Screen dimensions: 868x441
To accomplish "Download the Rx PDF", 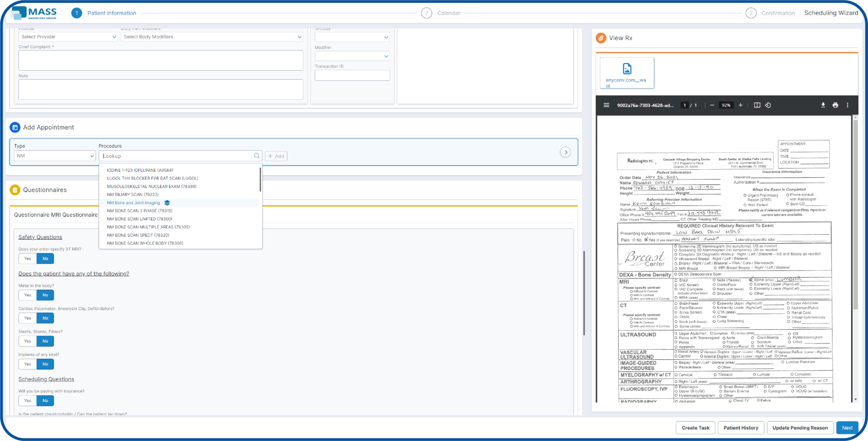I will [x=823, y=105].
